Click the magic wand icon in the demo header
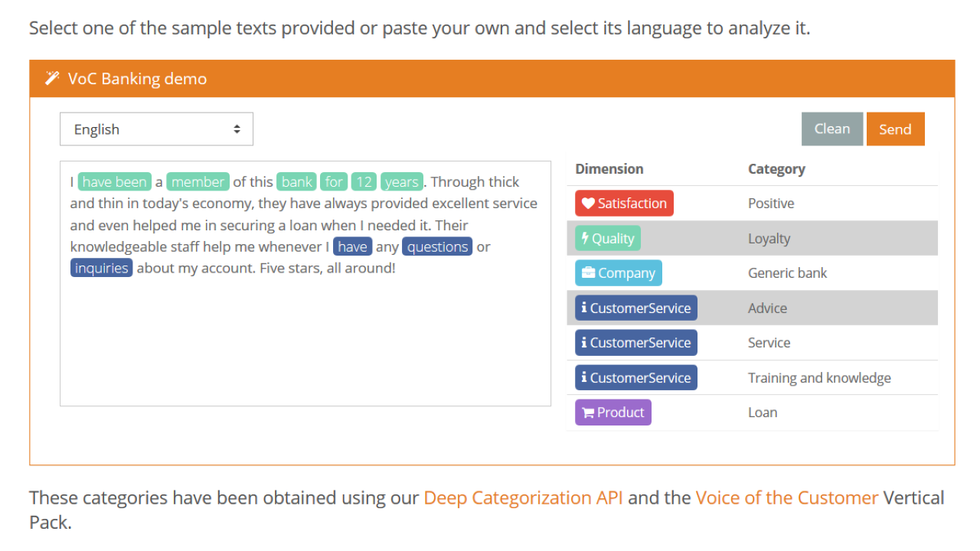This screenshot has height=551, width=980. [52, 78]
